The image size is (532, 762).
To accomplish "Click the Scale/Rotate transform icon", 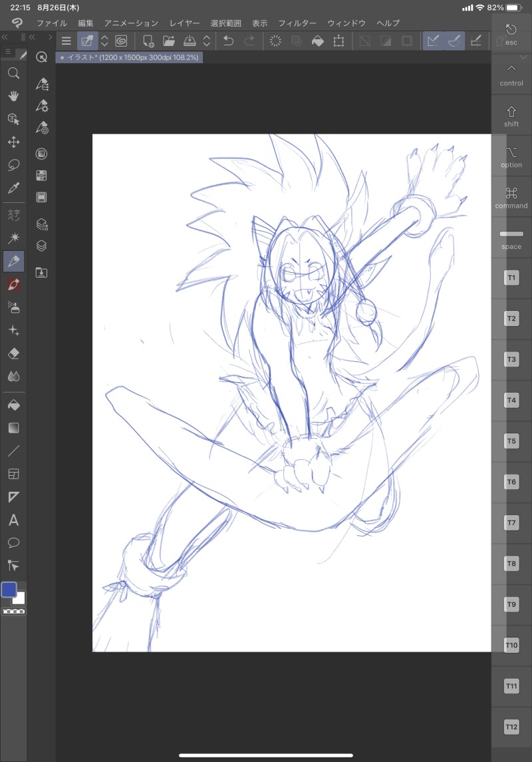I will [338, 41].
